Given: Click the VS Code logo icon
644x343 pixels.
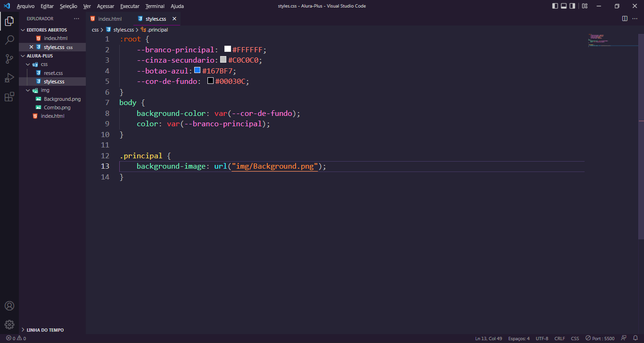Looking at the screenshot, I should pos(7,6).
